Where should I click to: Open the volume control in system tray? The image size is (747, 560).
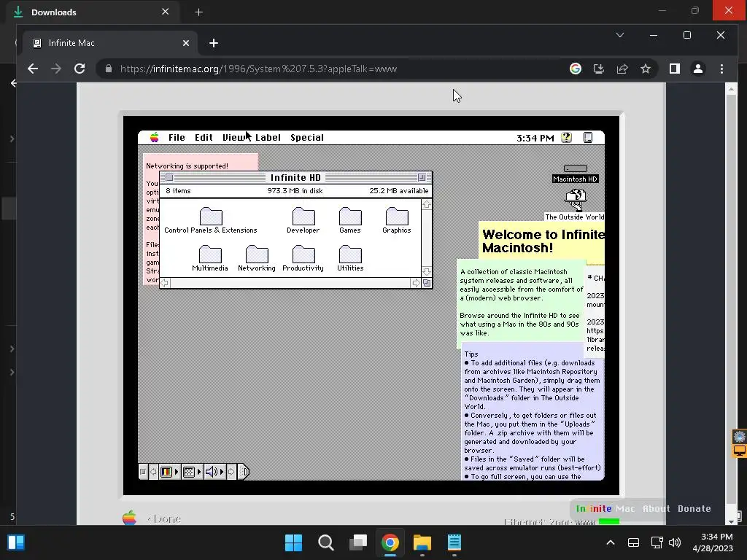point(675,542)
